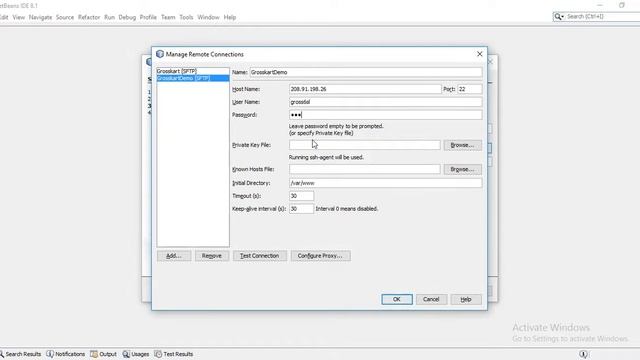Click the Test Results icon
This screenshot has height=360, width=640.
pos(158,354)
